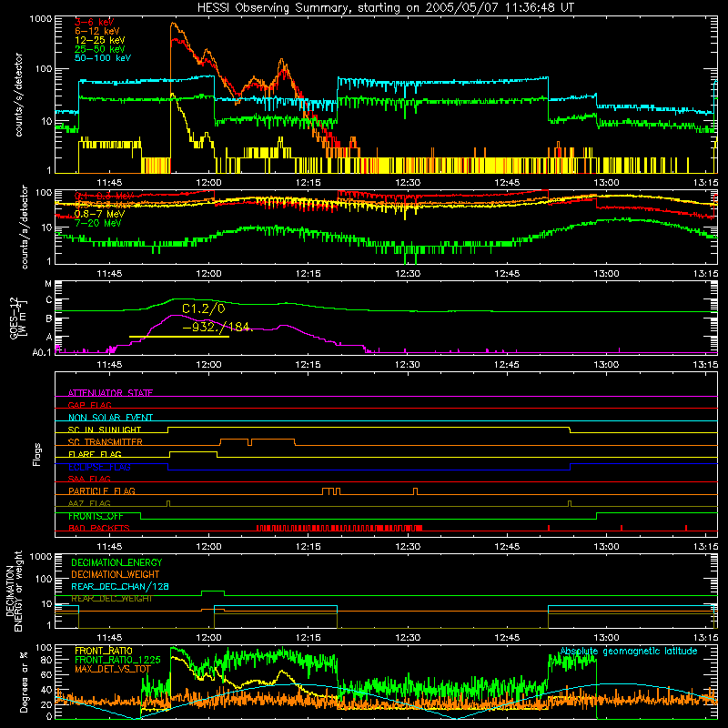Click the 12-25 keV legend entry
This screenshot has width=728, height=728.
[x=99, y=40]
